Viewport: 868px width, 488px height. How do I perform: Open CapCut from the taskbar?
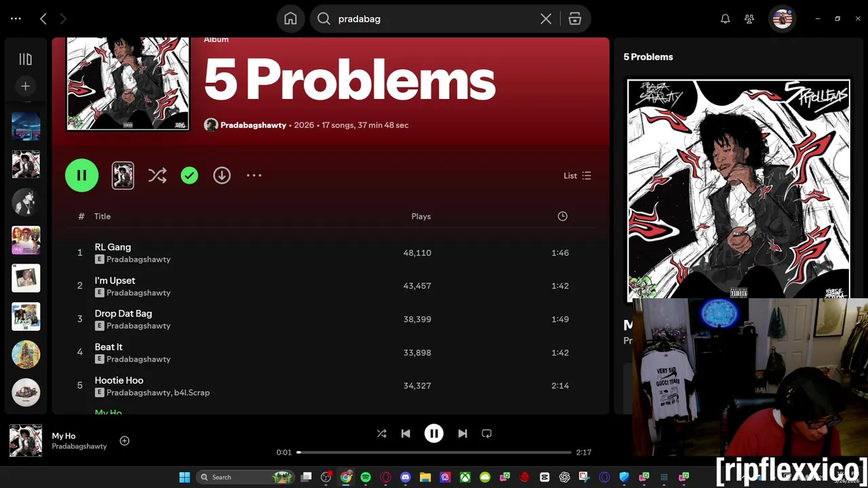[x=545, y=477]
